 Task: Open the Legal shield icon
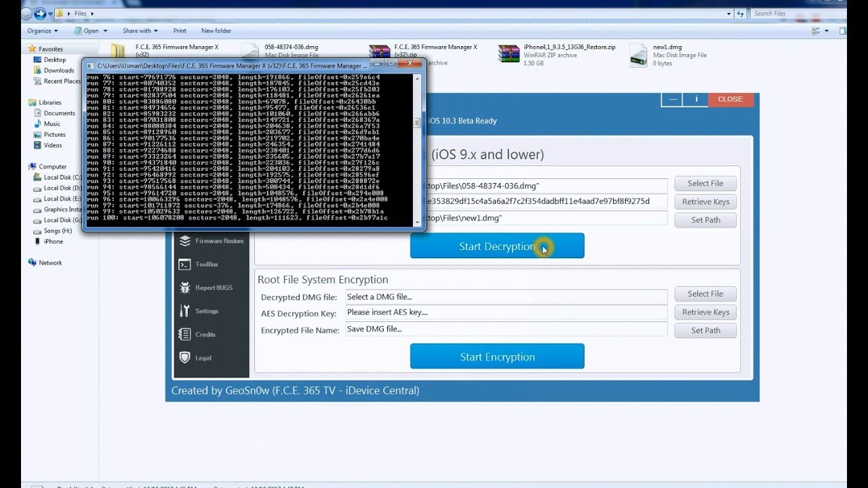pyautogui.click(x=184, y=358)
